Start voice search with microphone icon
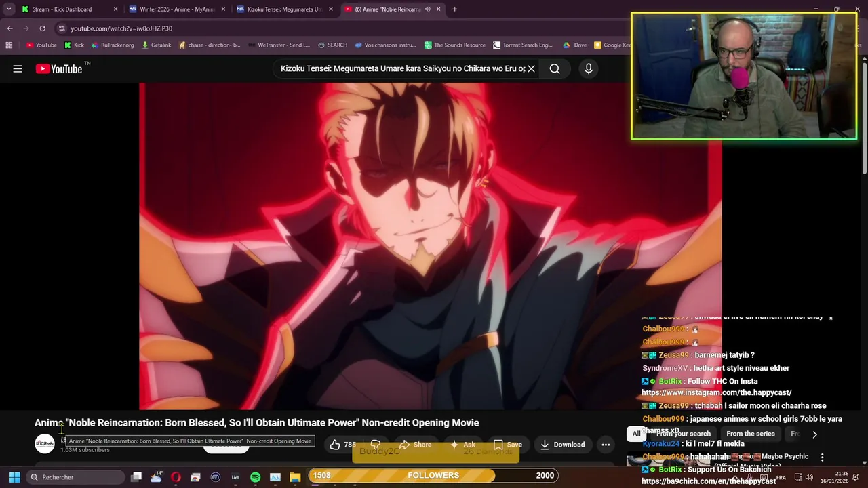This screenshot has height=488, width=868. point(589,68)
